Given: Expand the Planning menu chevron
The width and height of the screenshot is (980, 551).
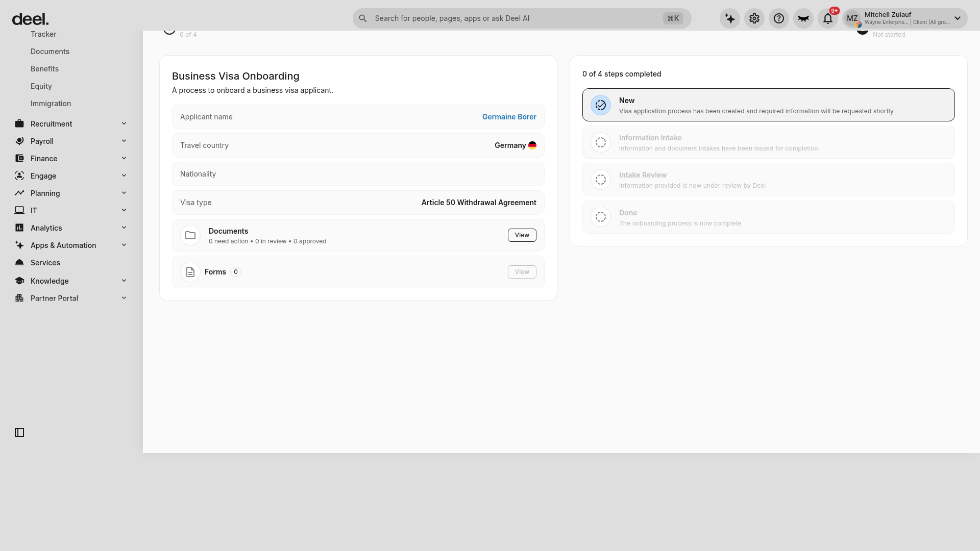Looking at the screenshot, I should coord(124,193).
